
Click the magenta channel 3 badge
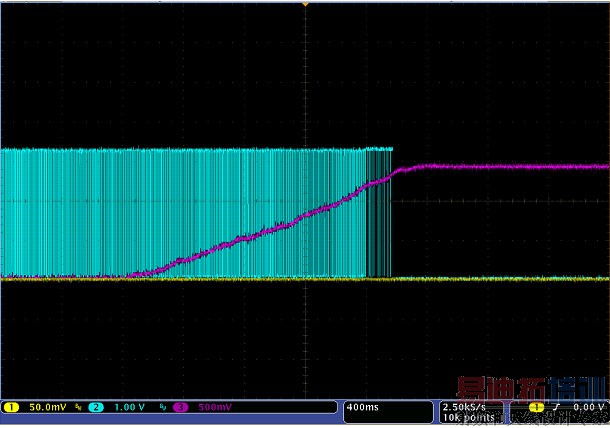pyautogui.click(x=180, y=408)
